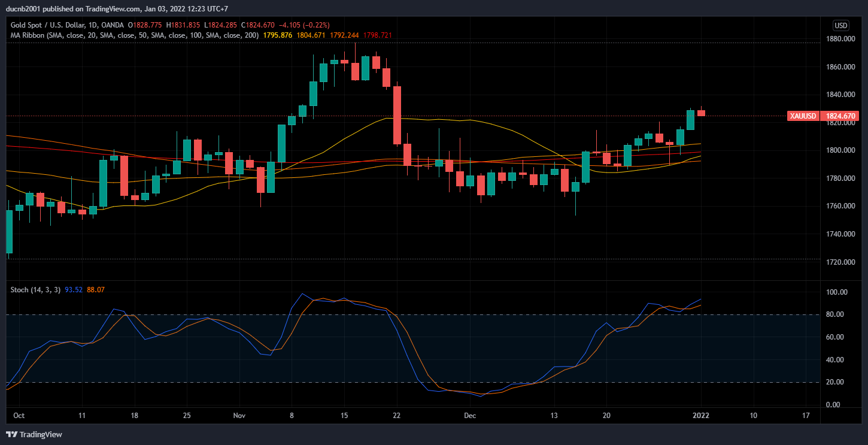868x445 pixels.
Task: Click the date label 17 on the time axis
Action: 805,416
